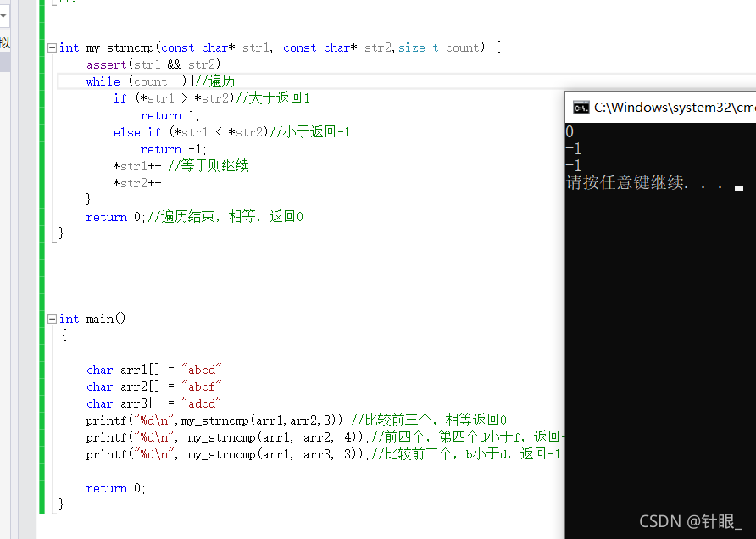
Task: Click 'size_t' type in the parameter list
Action: 418,47
